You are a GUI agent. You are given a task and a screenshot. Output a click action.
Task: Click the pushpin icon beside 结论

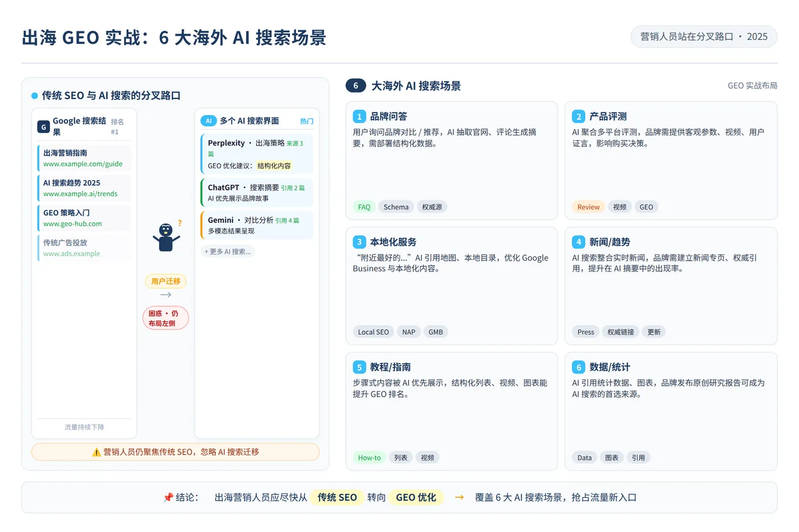[168, 498]
